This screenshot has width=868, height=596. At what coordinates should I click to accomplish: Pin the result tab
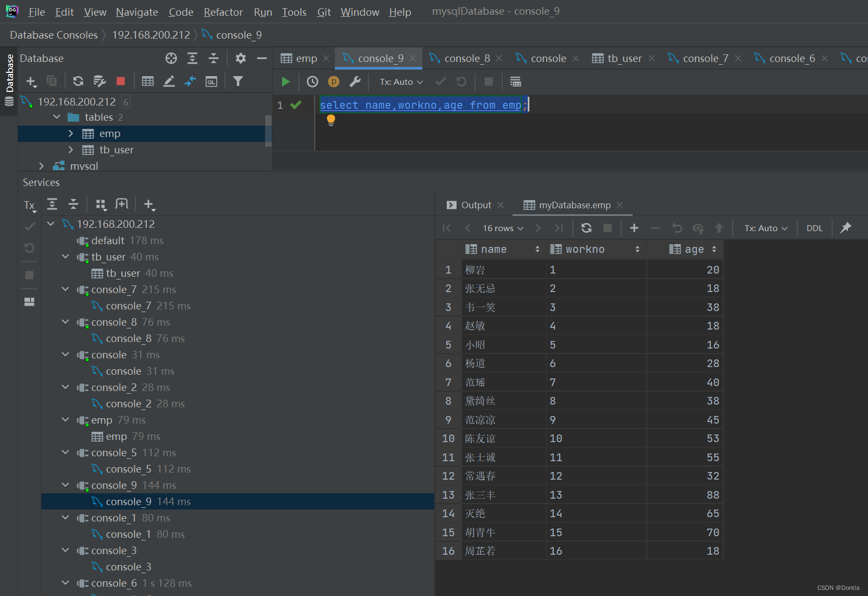tap(846, 228)
